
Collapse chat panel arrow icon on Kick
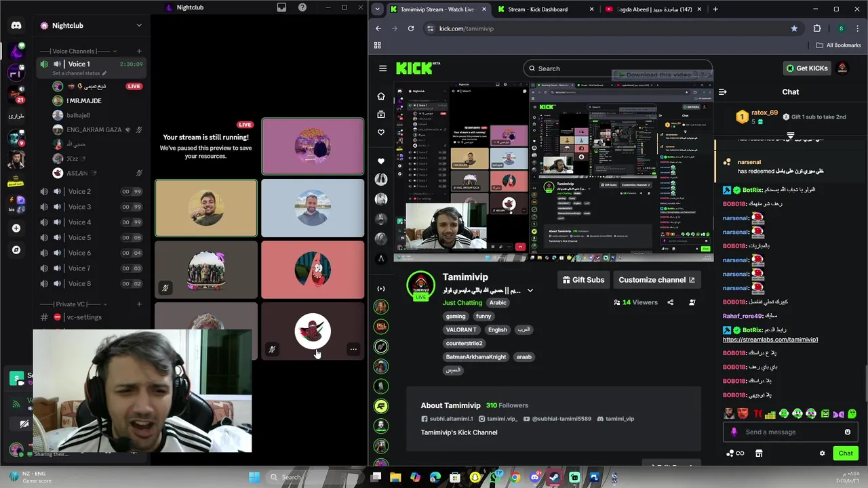(723, 92)
